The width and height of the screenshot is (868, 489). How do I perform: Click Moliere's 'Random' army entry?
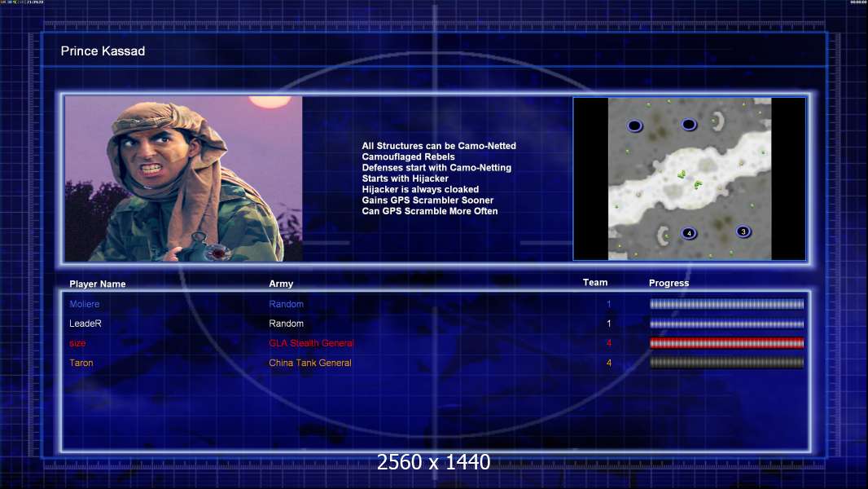point(286,304)
